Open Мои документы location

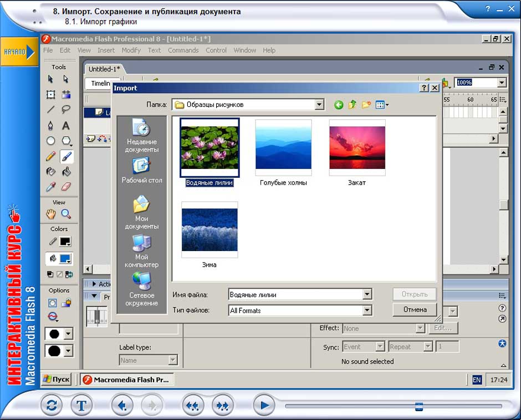[x=141, y=213]
